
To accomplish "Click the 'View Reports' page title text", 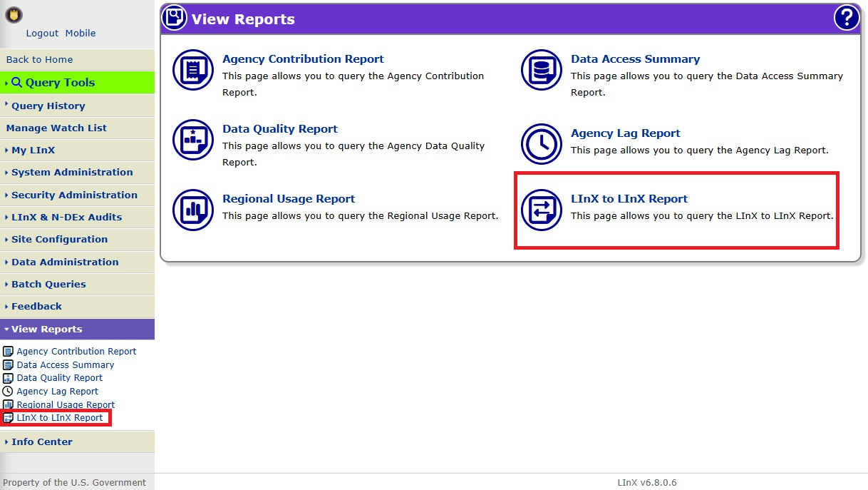I will (x=243, y=19).
